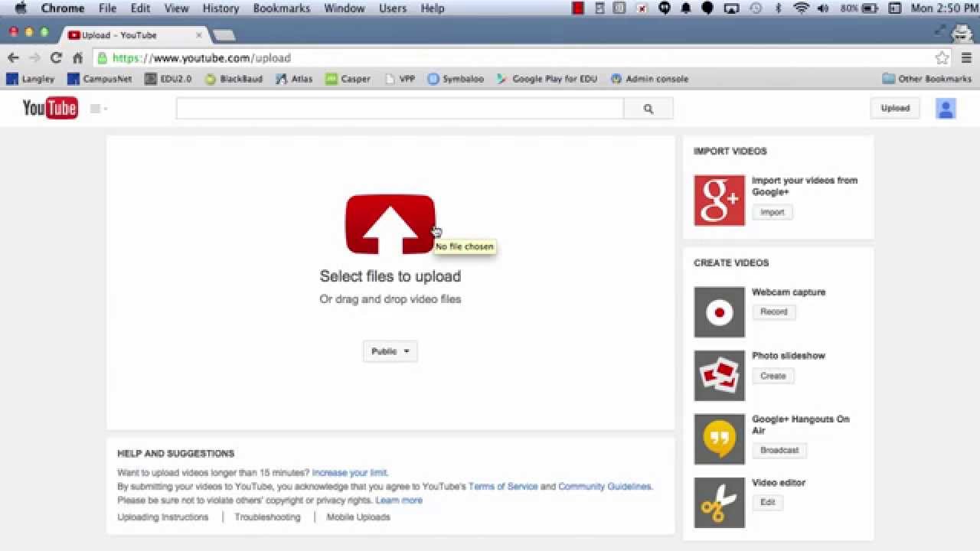Viewport: 980px width, 551px height.
Task: Click the Photo slideshow icon
Action: (x=719, y=376)
